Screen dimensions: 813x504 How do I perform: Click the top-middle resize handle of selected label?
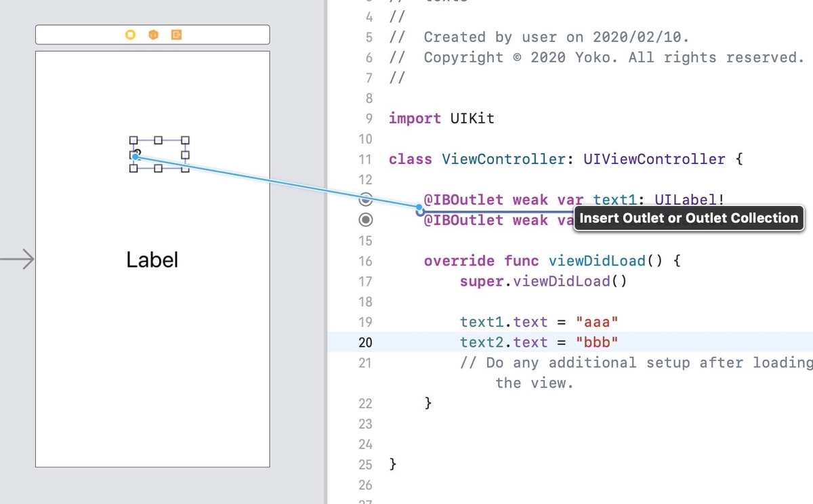point(159,140)
